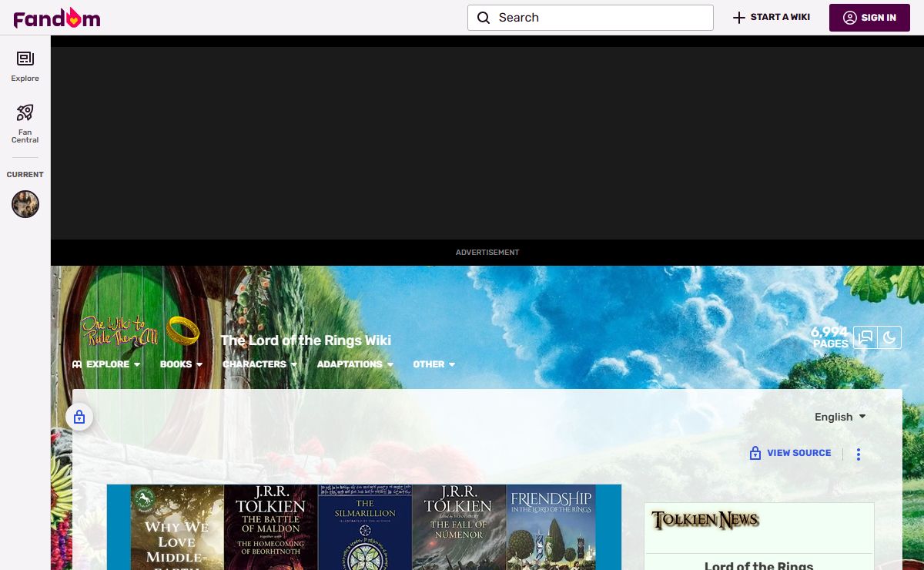Open the English language dropdown
Image resolution: width=924 pixels, height=570 pixels.
840,417
